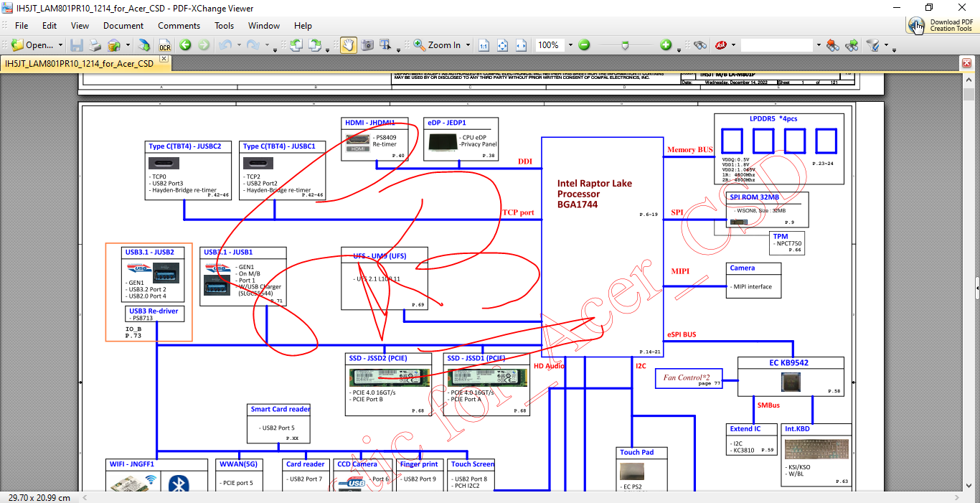The image size is (980, 503).
Task: Click the search options funnel icon
Action: click(x=872, y=44)
